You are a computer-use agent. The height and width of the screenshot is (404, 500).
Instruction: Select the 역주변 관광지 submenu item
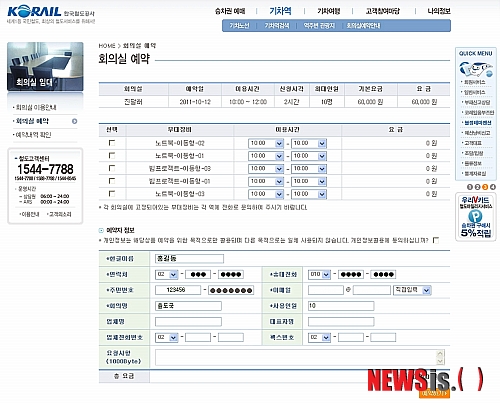319,26
